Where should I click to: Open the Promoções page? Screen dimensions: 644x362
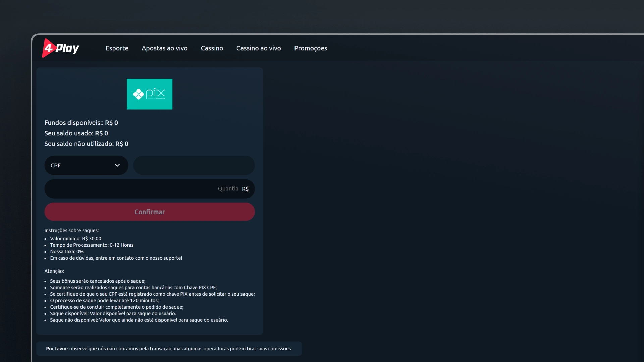pos(310,48)
